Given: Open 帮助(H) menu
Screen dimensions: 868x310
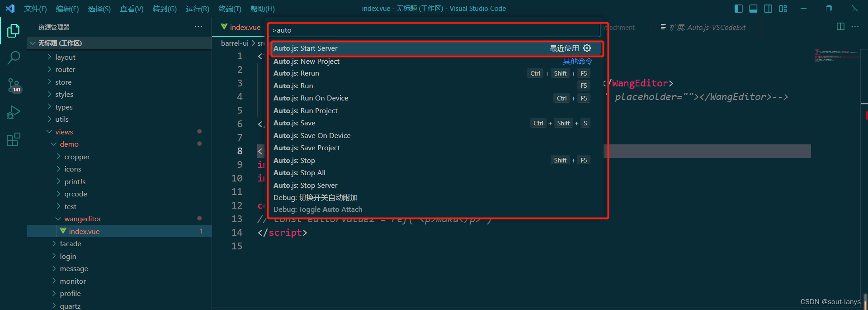Looking at the screenshot, I should (x=262, y=9).
